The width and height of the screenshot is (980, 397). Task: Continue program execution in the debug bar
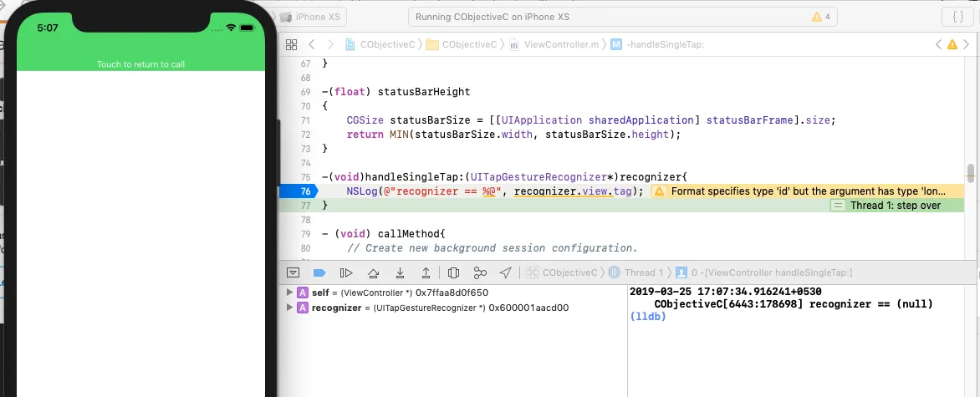(x=345, y=272)
